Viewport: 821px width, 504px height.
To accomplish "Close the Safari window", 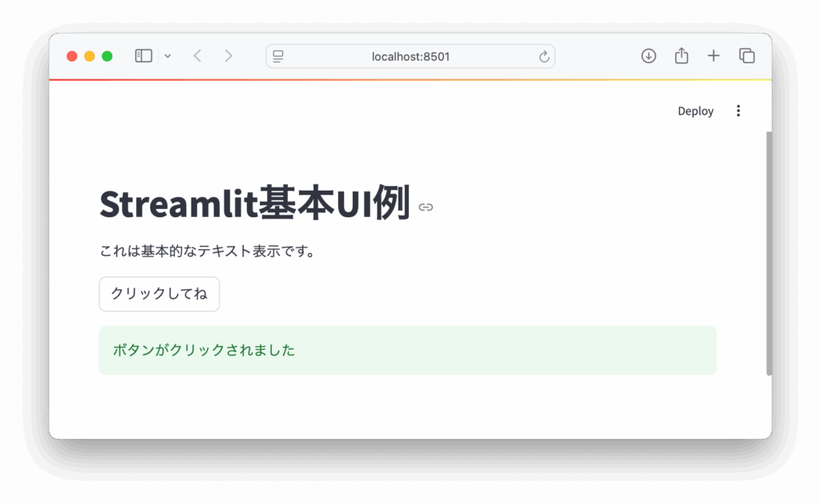I will [72, 56].
